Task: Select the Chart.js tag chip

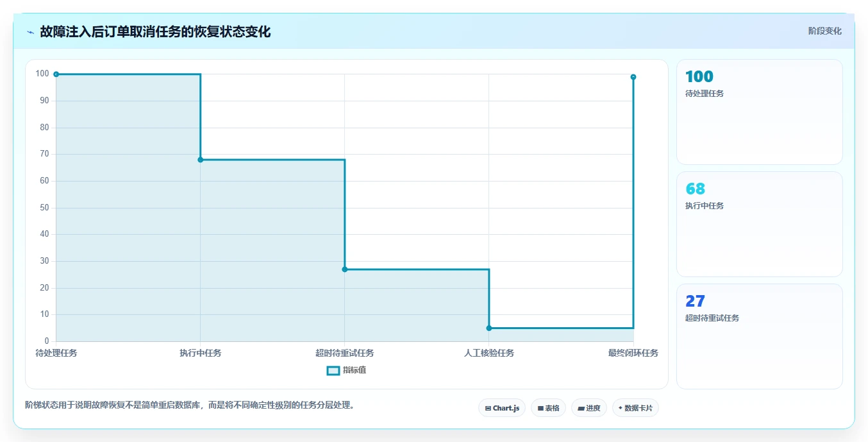Action: (x=502, y=408)
